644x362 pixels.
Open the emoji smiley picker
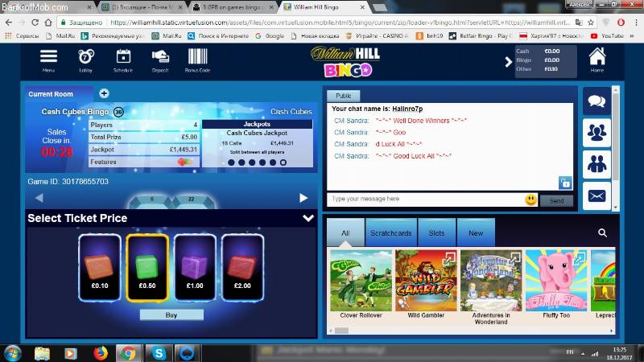[x=530, y=200]
